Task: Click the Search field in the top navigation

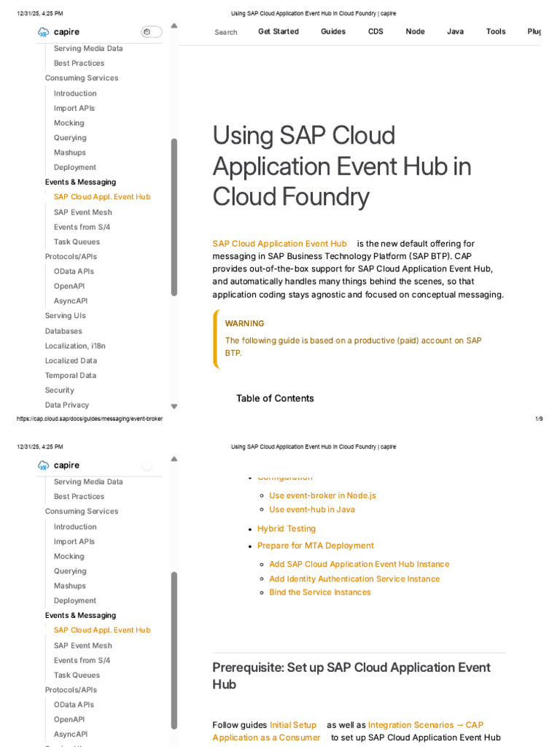Action: (226, 32)
